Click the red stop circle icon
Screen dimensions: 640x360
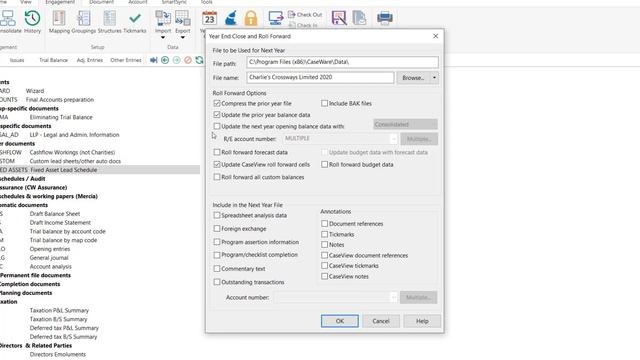(188, 60)
